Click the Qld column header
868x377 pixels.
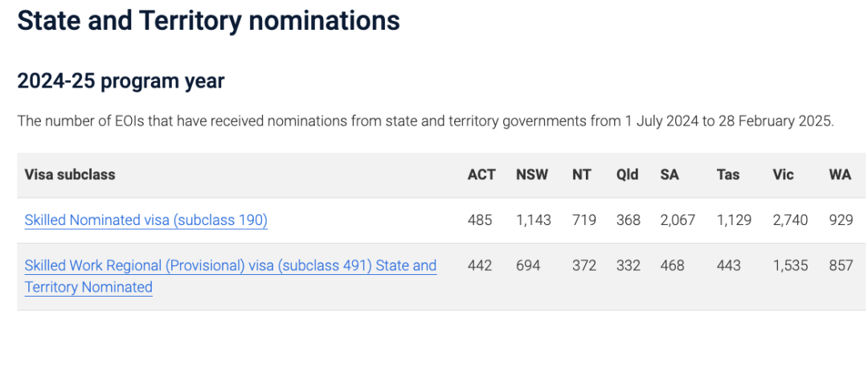click(x=627, y=174)
